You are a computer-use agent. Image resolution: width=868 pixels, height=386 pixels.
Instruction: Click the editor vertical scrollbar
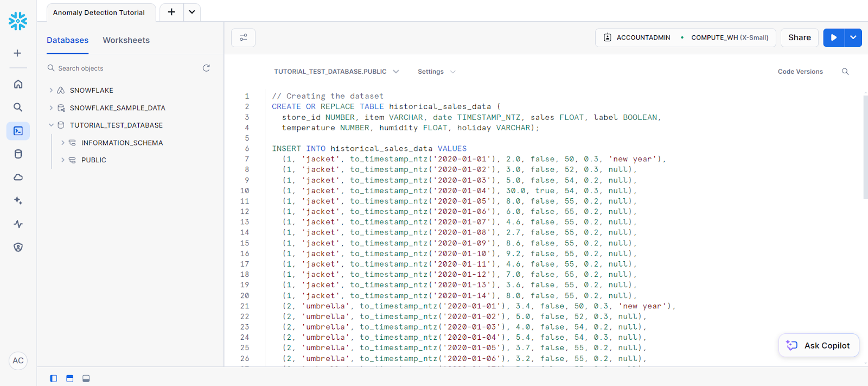[865, 147]
